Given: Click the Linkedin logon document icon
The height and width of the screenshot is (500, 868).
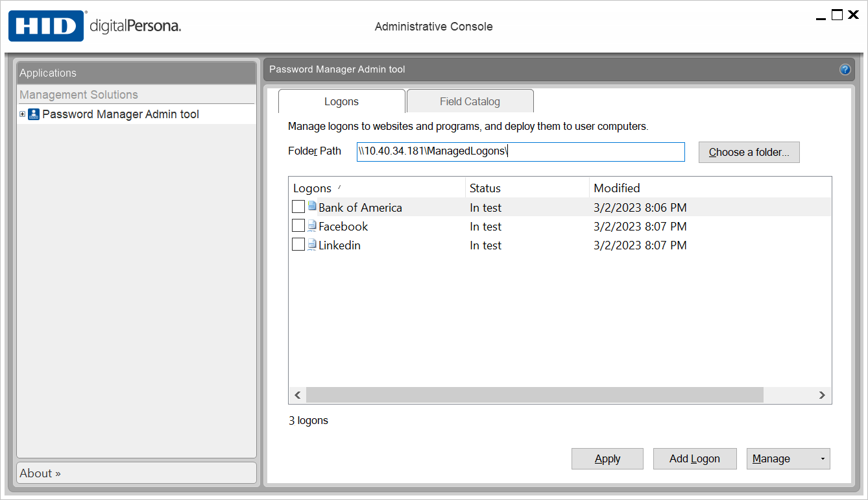Looking at the screenshot, I should coord(312,245).
